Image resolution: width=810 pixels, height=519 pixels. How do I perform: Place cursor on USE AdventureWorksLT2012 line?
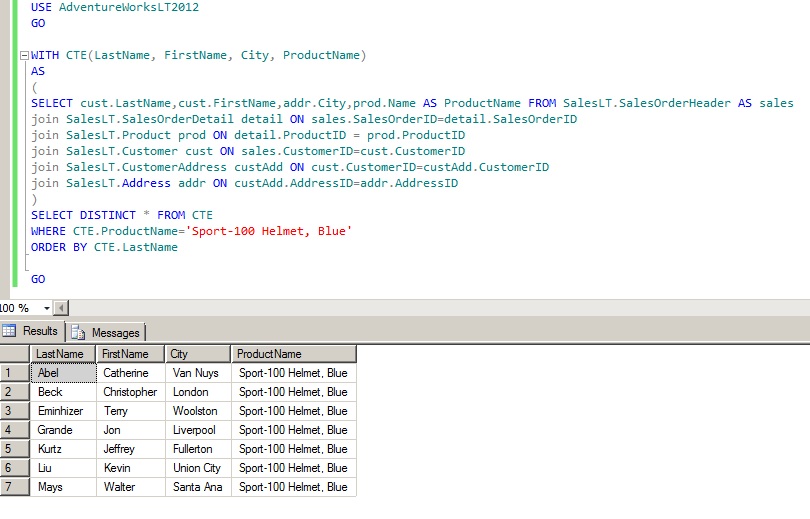click(115, 7)
